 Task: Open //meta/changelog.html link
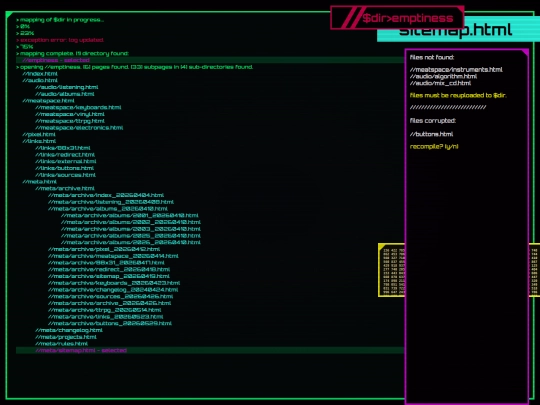click(69, 330)
